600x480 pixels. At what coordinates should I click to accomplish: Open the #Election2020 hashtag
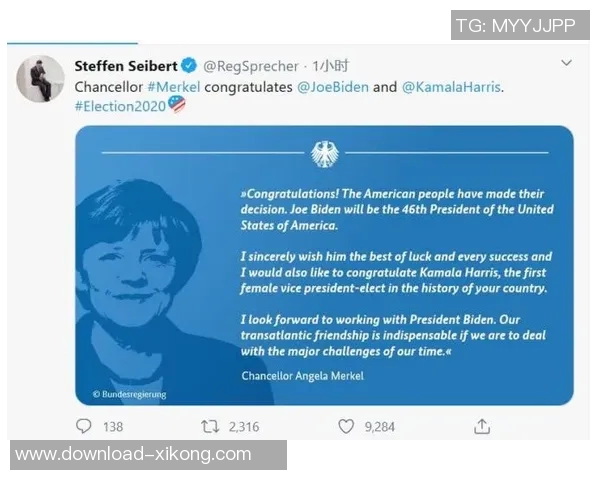click(x=120, y=105)
